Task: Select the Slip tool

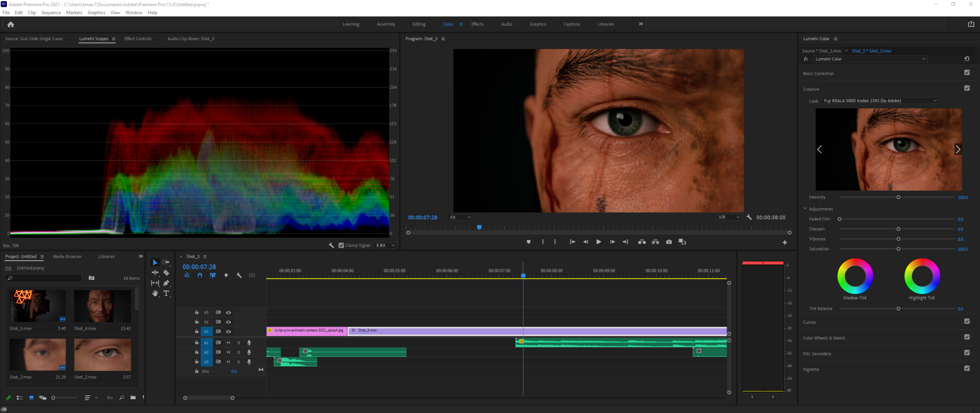Action: (x=155, y=283)
